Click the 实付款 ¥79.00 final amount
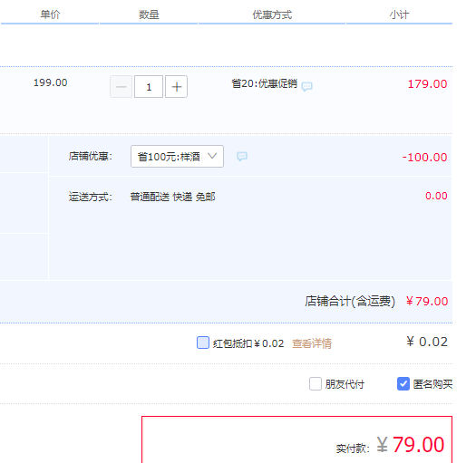476x463 pixels. [x=390, y=445]
